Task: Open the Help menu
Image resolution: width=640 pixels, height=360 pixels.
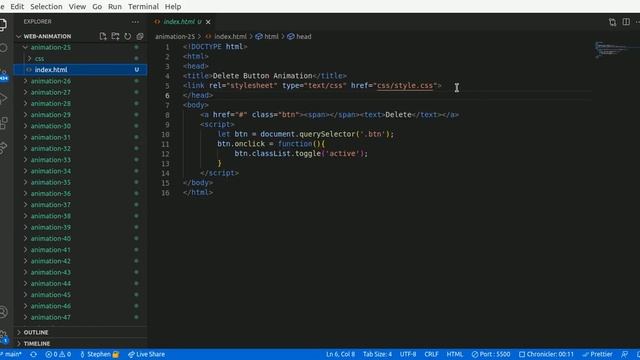Action: pyautogui.click(x=173, y=7)
